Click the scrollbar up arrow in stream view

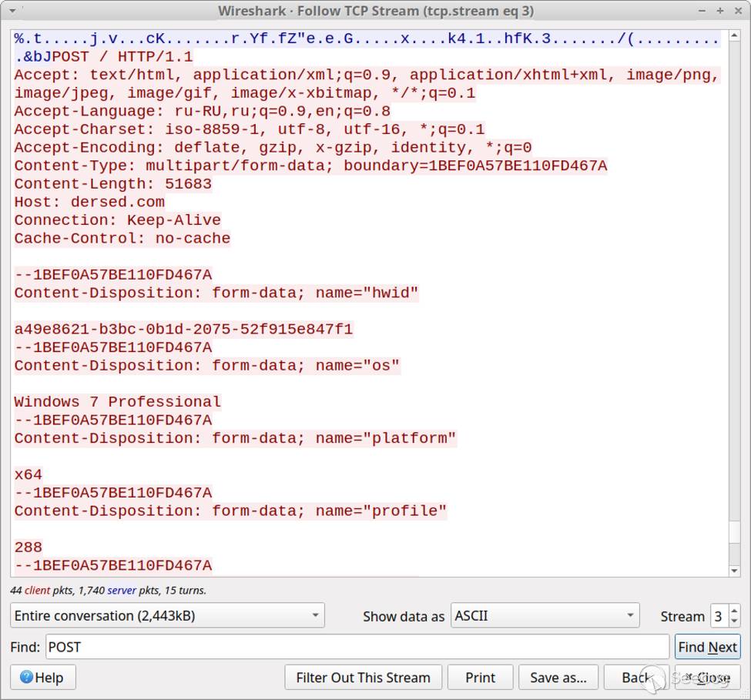click(734, 37)
